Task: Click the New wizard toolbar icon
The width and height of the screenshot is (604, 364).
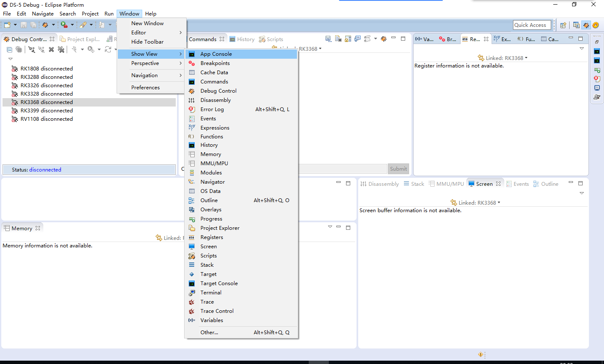Action: click(x=7, y=25)
